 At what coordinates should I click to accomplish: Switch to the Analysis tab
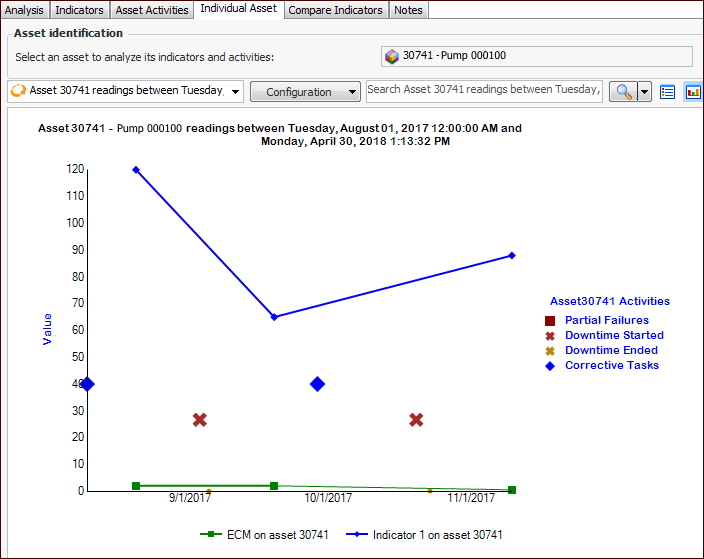point(24,10)
